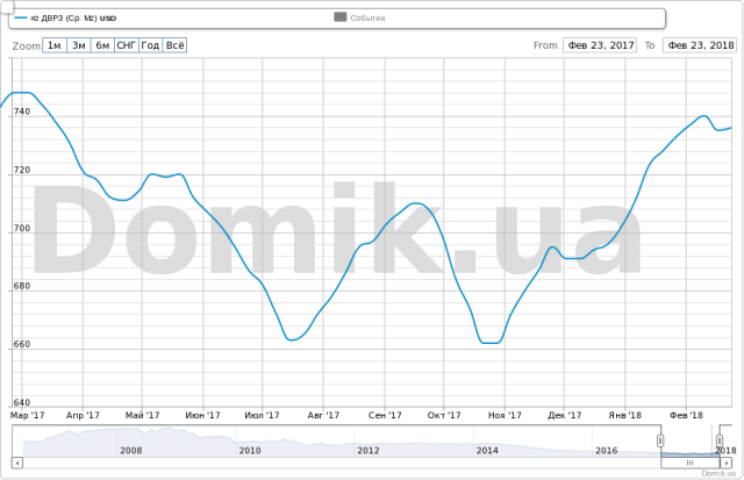
Task: Click the navigator right scroll arrow
Action: pyautogui.click(x=726, y=462)
